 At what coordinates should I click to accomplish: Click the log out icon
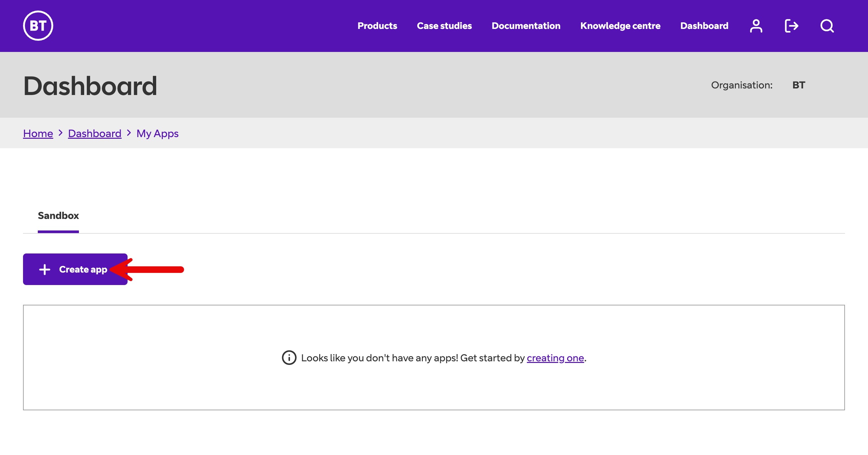click(x=791, y=26)
